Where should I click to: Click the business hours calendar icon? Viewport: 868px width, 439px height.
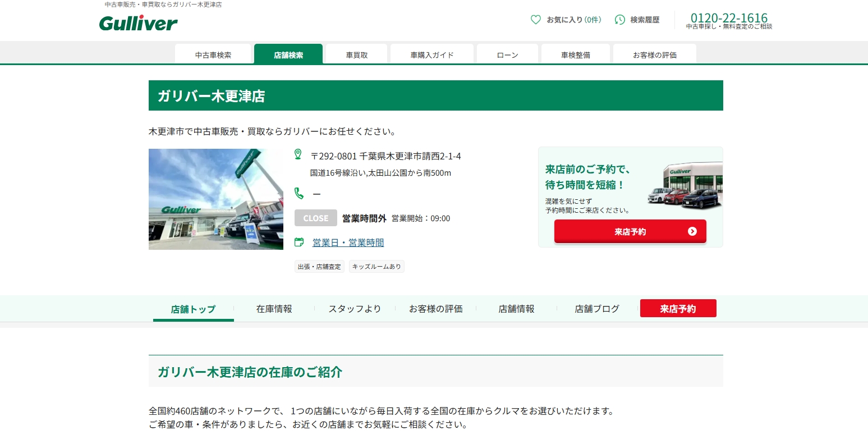coord(299,242)
